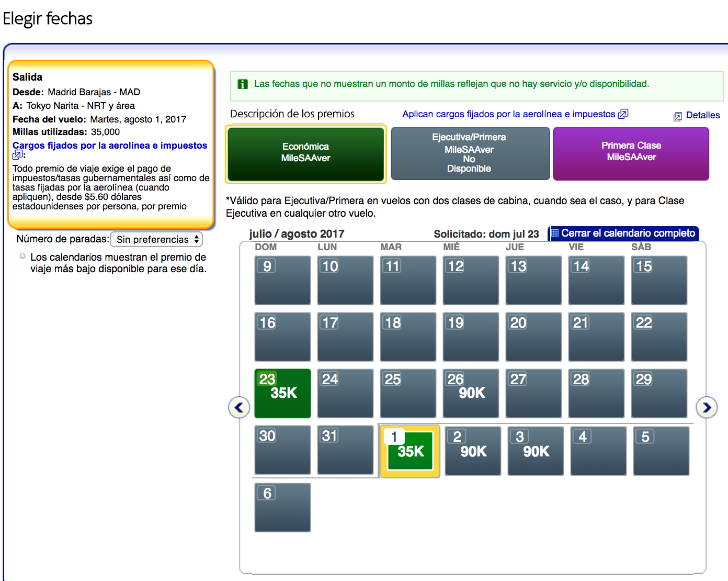Click calendar day 15

point(659,280)
